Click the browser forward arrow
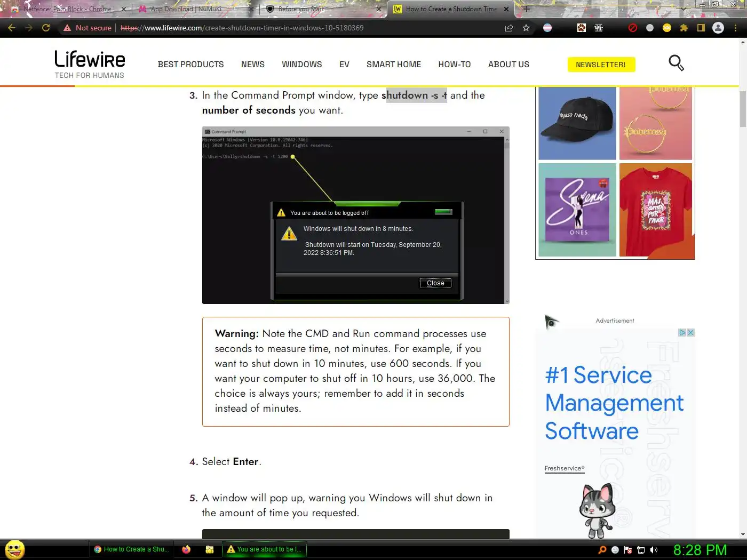The image size is (747, 560). 29,28
